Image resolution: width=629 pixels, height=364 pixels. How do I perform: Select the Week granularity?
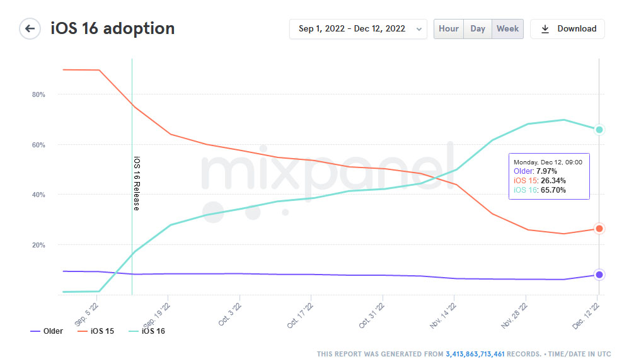[x=507, y=29]
